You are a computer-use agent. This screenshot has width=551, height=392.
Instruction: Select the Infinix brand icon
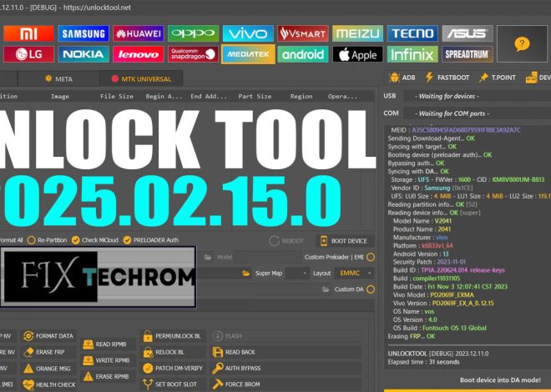(x=412, y=54)
